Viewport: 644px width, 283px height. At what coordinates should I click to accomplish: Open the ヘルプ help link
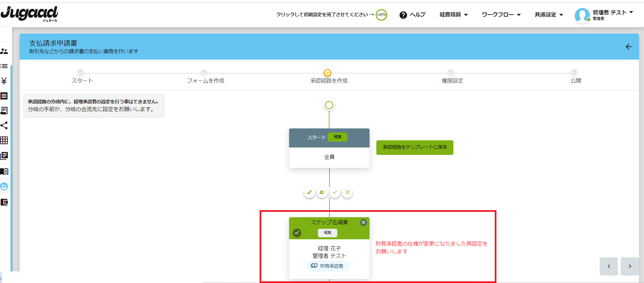click(x=413, y=15)
